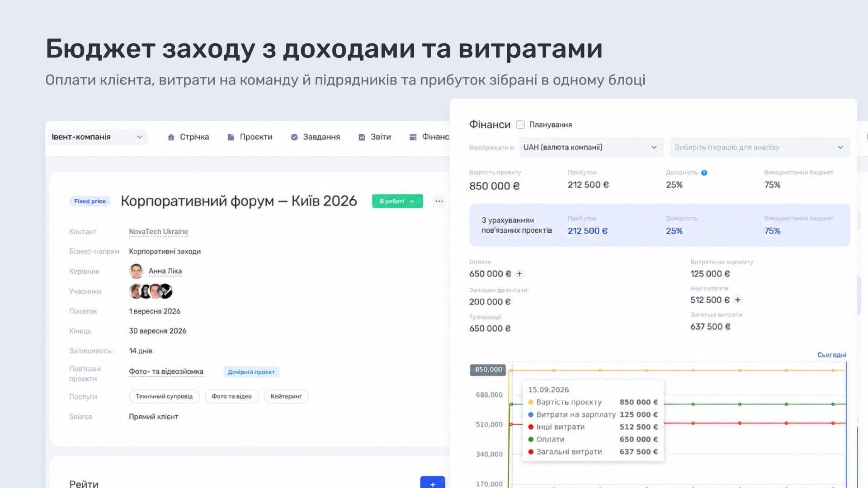Click the Корпоративні заходи business line value
The width and height of the screenshot is (868, 488).
coord(165,251)
